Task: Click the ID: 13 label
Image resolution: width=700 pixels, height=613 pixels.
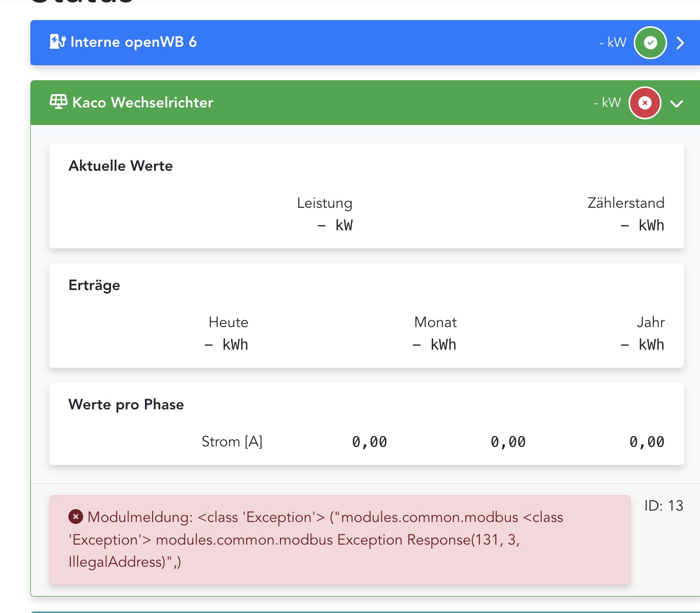Action: (664, 506)
